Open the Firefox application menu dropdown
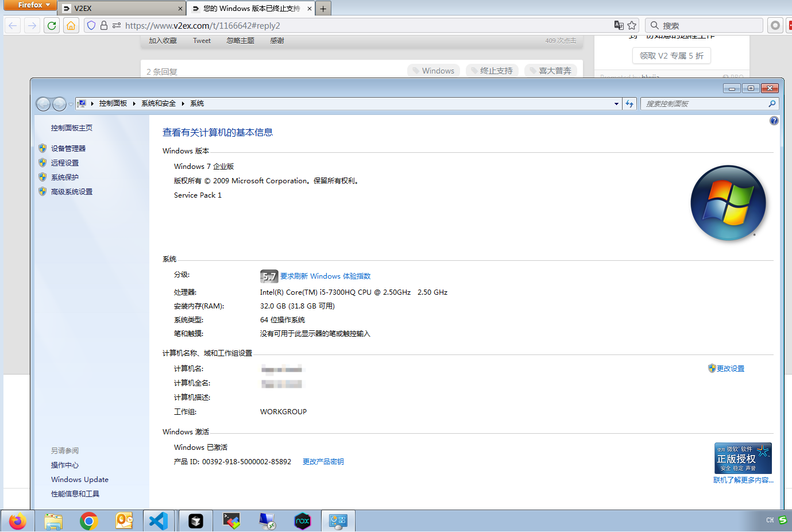 coord(30,5)
